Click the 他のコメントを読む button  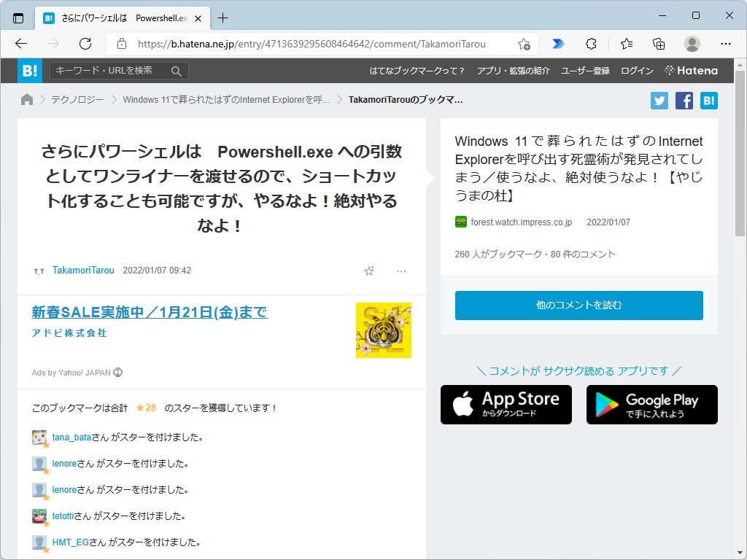tap(578, 306)
